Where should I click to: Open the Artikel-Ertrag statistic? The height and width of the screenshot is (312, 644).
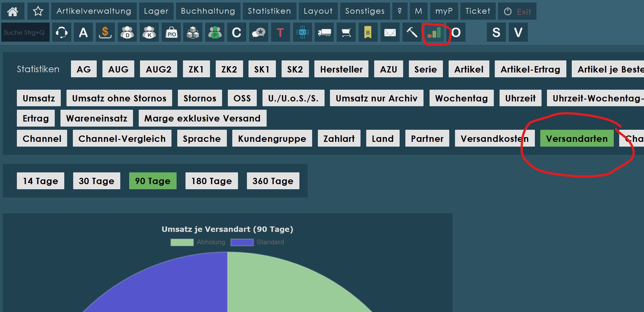[x=530, y=69]
